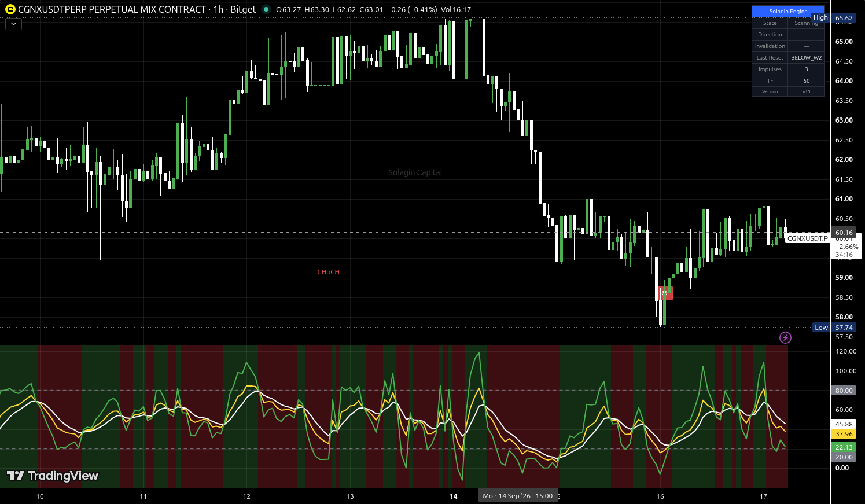The width and height of the screenshot is (865, 504).
Task: Click the gray 20.00 oscillator level label
Action: [844, 457]
